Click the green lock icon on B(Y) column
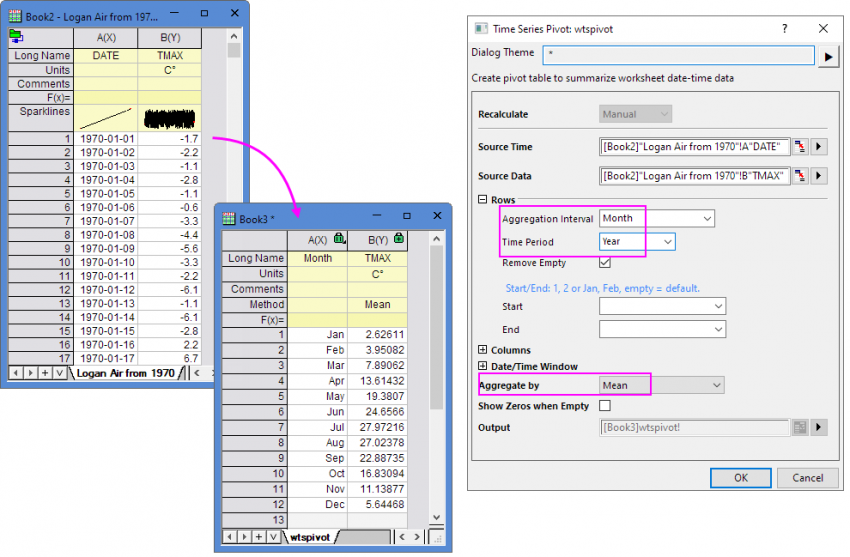Screen dimensions: 850x557 [x=400, y=240]
